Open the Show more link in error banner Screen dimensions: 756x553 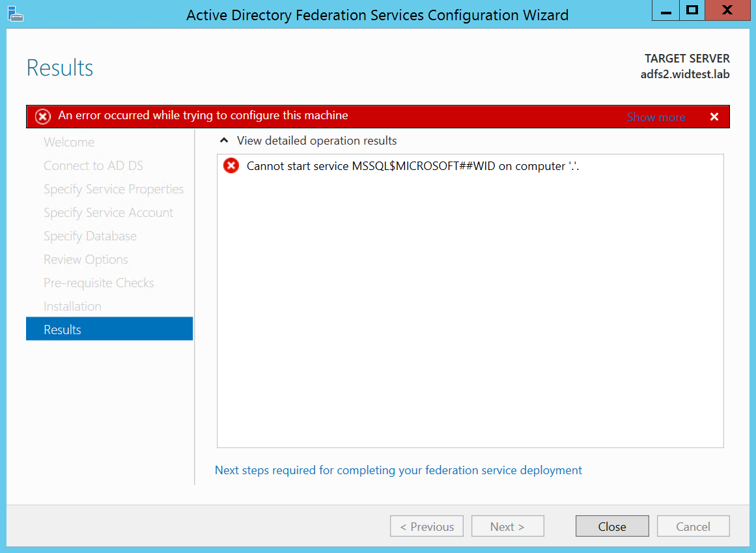point(656,117)
